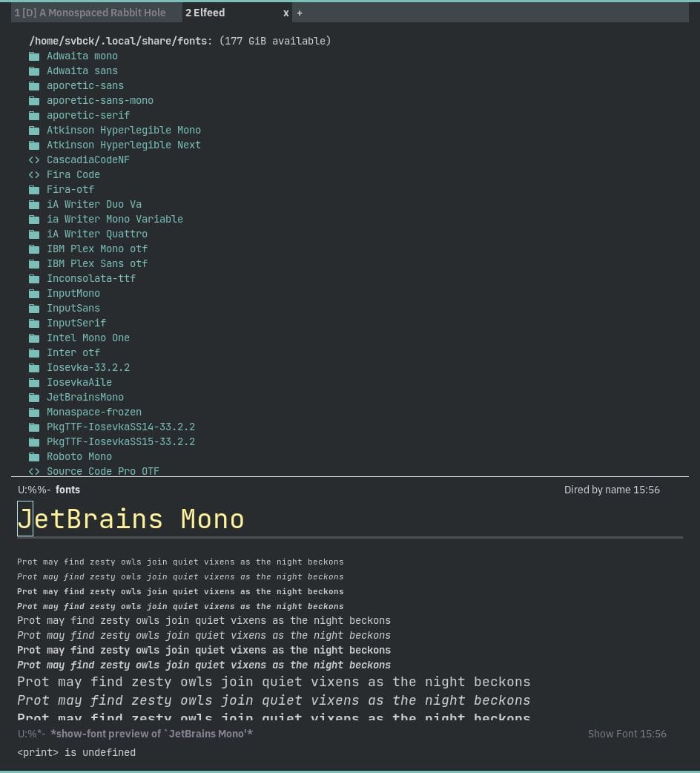Click the folder icon next to Inconsolata-ttf
The image size is (700, 773).
click(x=33, y=279)
